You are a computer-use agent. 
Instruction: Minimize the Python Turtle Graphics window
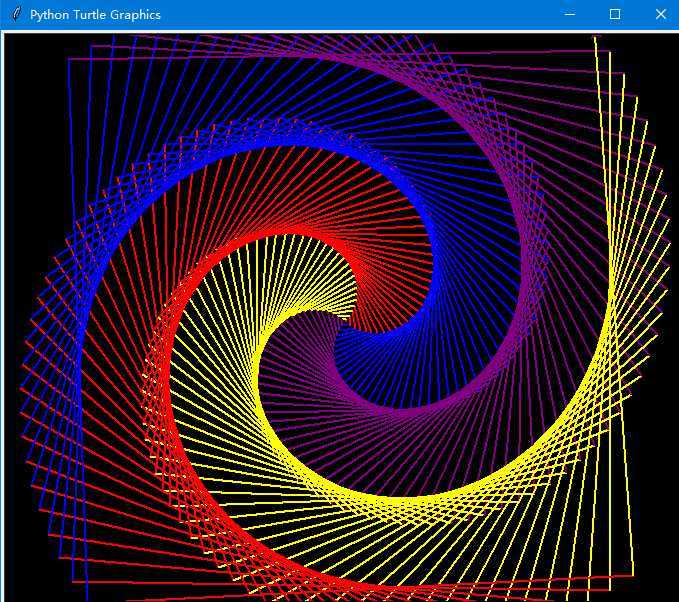(x=570, y=14)
